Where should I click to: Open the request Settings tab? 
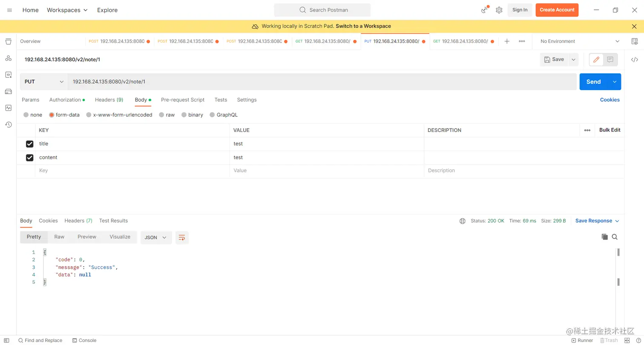[x=247, y=100]
